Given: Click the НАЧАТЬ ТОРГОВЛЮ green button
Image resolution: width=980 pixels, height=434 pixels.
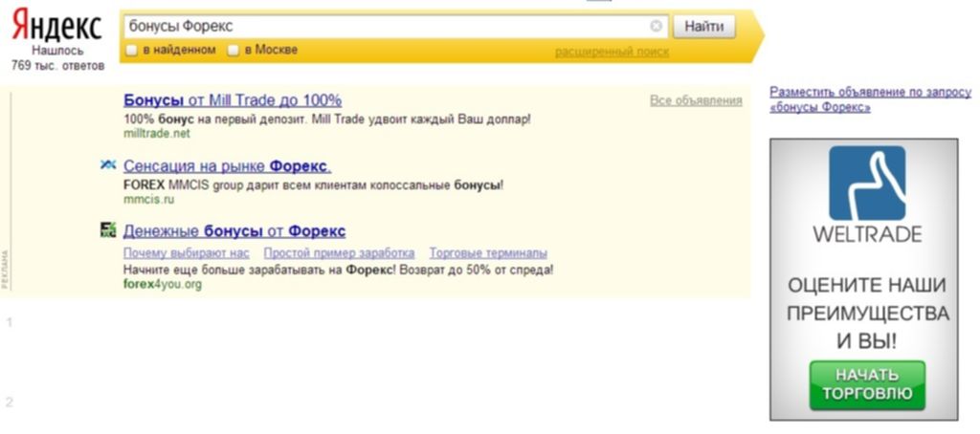Looking at the screenshot, I should tap(867, 384).
